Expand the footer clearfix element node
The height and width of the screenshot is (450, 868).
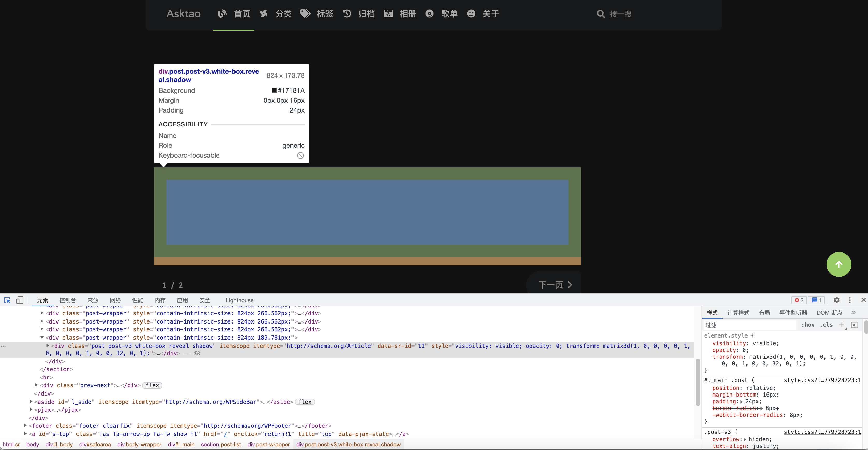pos(26,426)
